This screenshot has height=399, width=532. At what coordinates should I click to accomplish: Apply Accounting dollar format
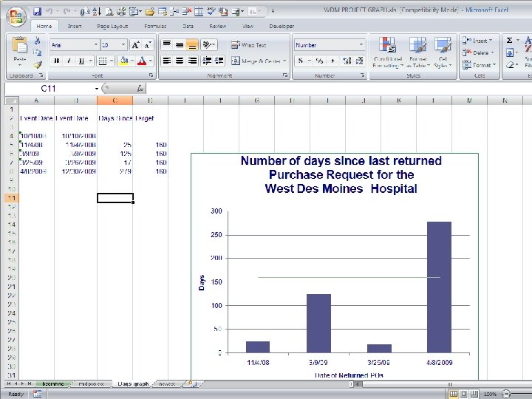click(x=301, y=61)
